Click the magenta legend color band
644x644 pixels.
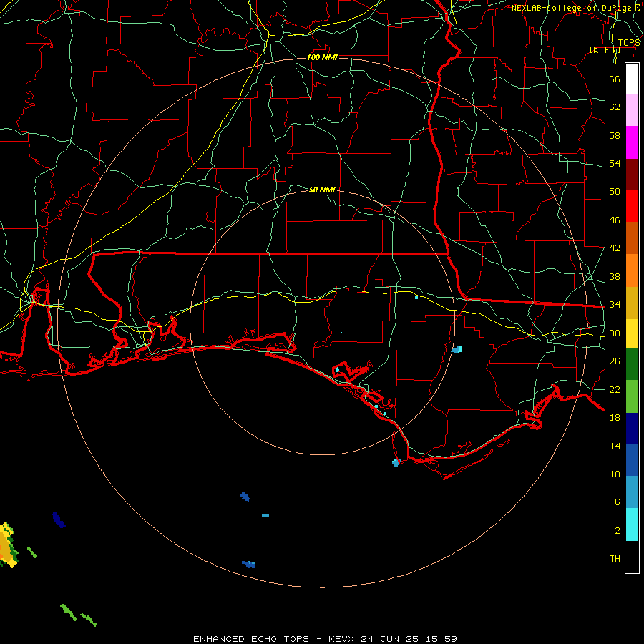point(632,142)
